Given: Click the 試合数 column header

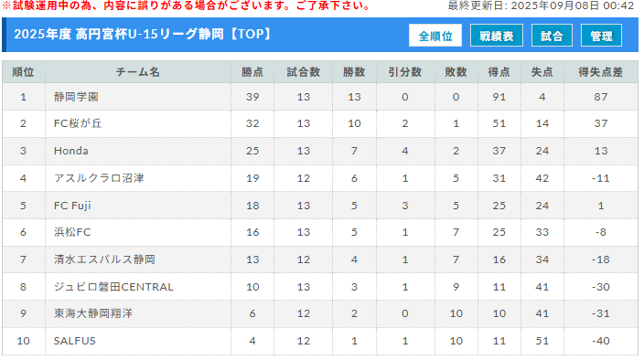Looking at the screenshot, I should 303,72.
